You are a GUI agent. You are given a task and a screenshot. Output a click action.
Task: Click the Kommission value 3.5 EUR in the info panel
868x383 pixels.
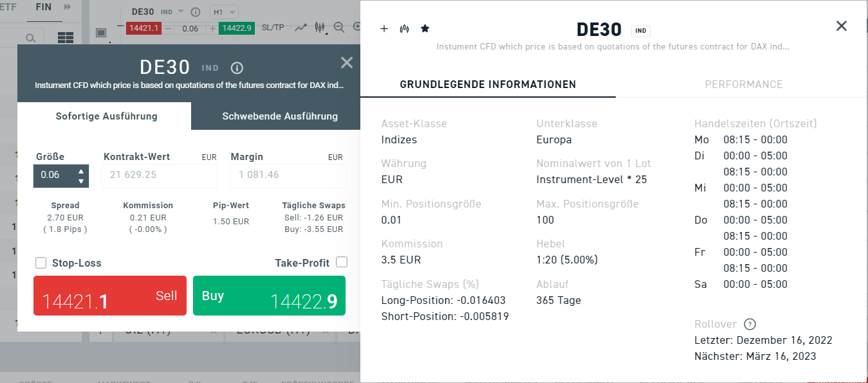coord(401,260)
